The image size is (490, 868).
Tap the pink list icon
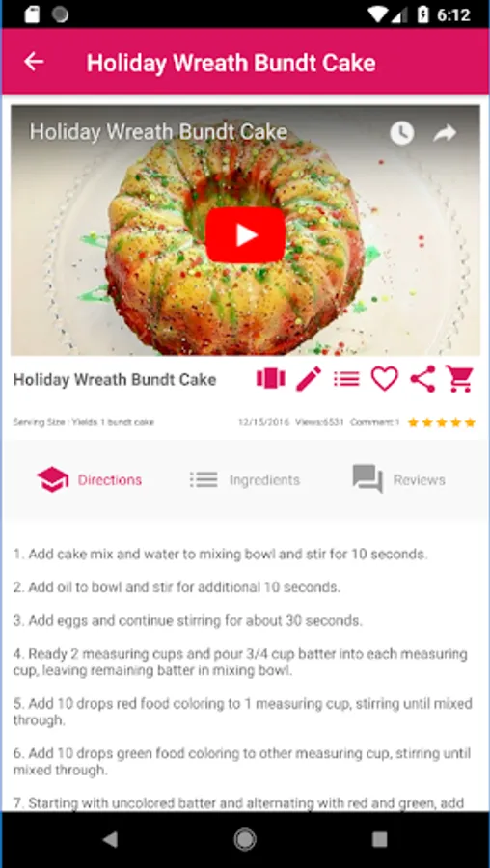click(x=346, y=379)
